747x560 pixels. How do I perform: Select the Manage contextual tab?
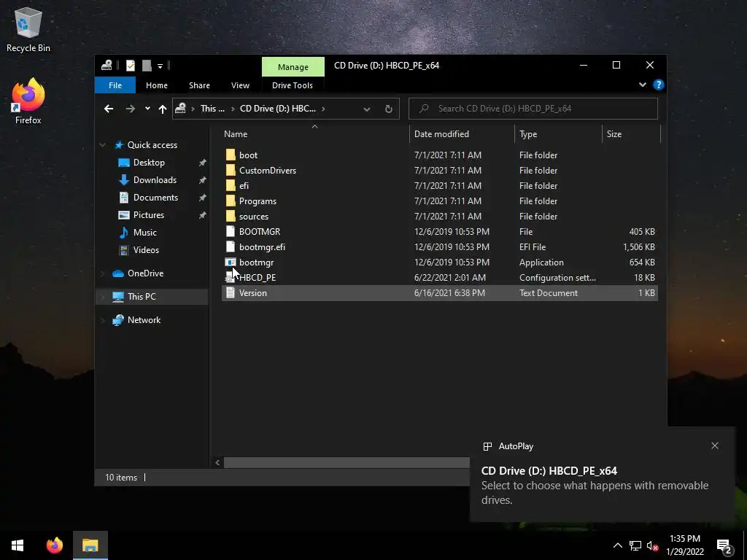pos(293,66)
